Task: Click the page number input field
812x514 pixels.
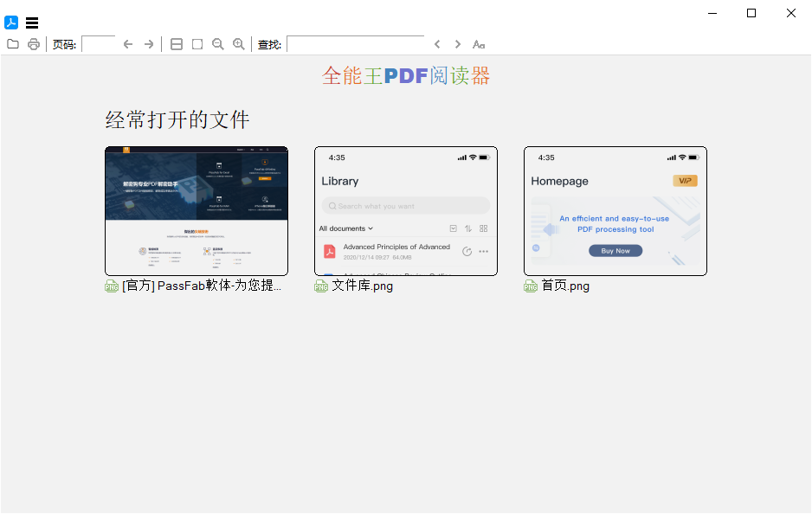Action: (x=99, y=44)
